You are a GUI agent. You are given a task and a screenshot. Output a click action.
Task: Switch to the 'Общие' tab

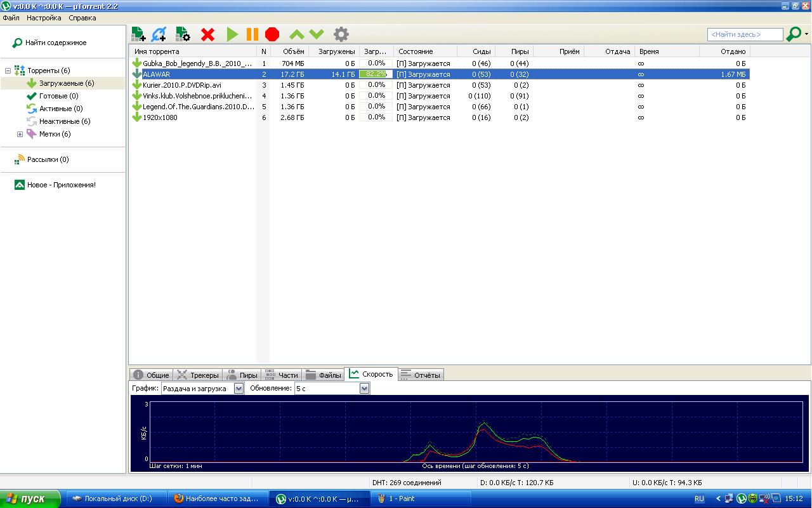151,375
